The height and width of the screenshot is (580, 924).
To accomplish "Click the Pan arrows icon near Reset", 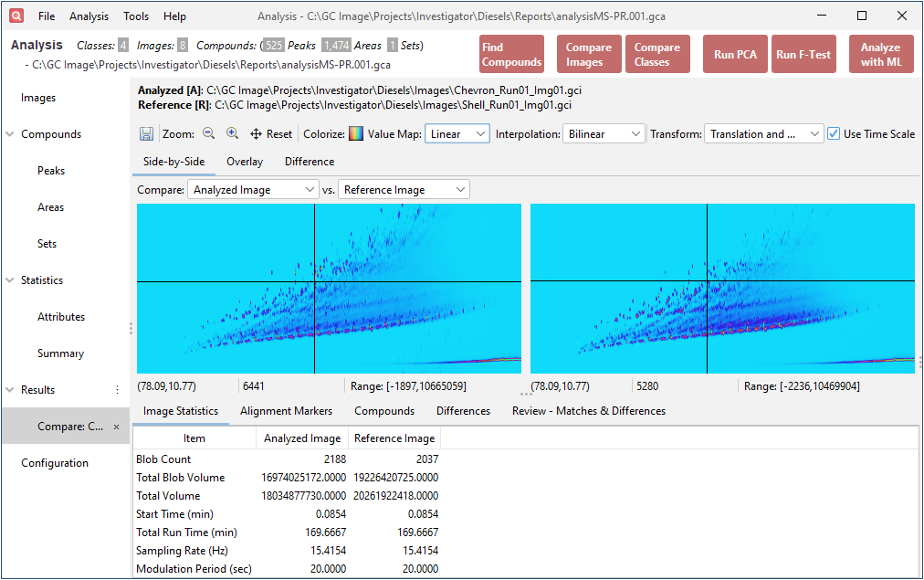I will pyautogui.click(x=256, y=133).
